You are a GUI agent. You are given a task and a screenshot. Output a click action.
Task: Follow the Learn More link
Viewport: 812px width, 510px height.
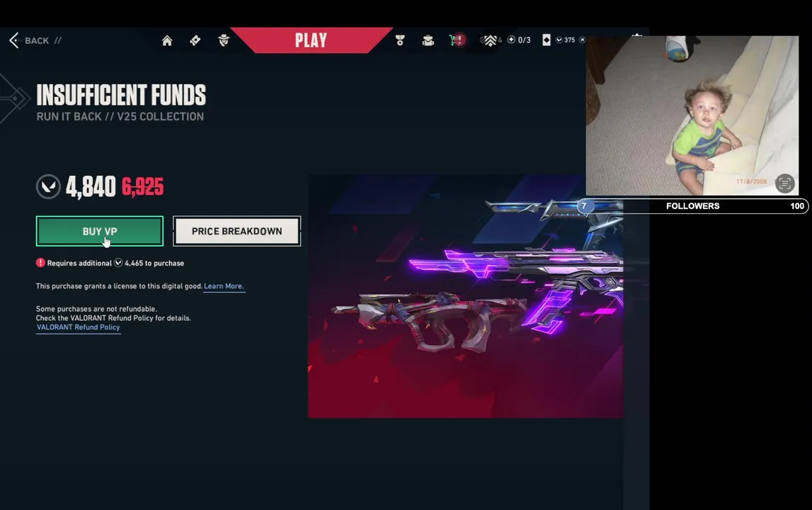point(223,285)
